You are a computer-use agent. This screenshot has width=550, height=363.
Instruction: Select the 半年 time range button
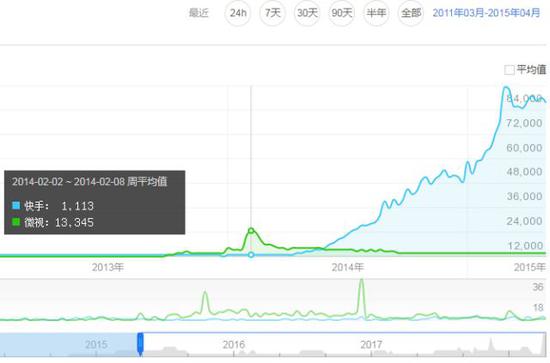pyautogui.click(x=376, y=13)
